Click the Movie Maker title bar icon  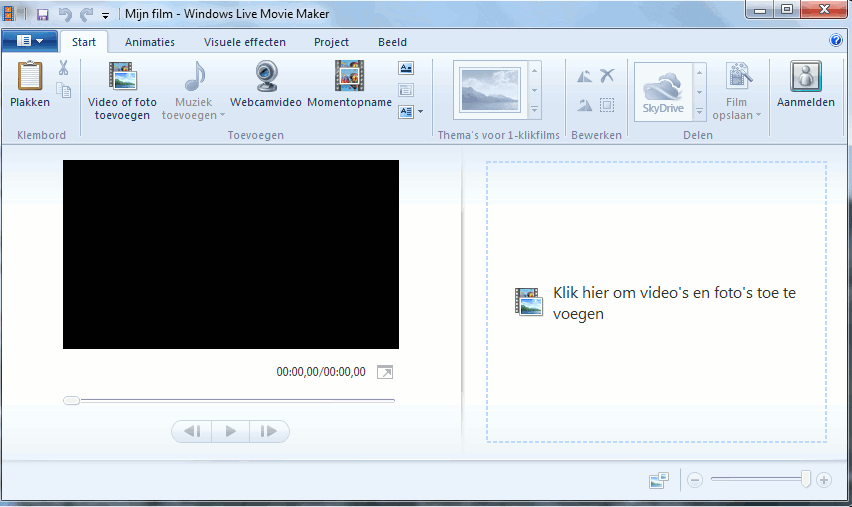point(9,14)
